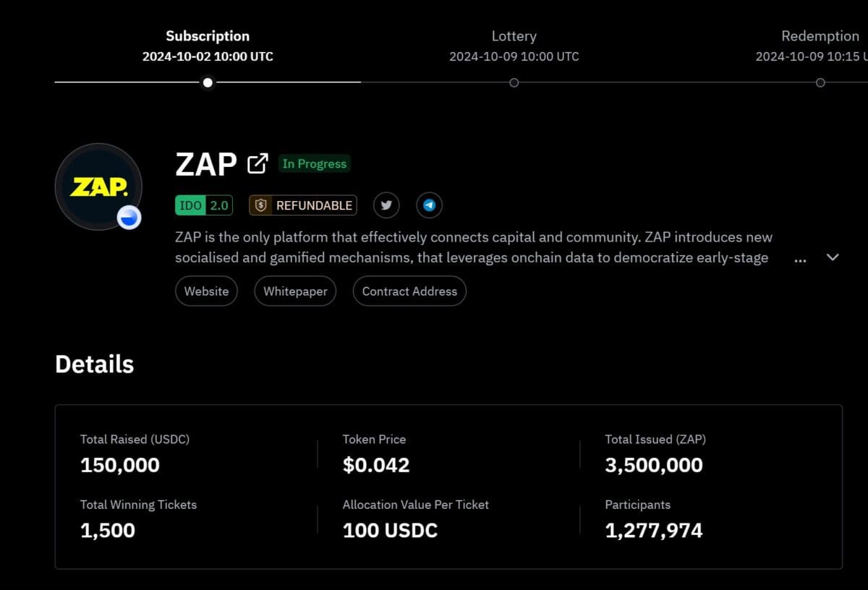
Task: Open ZAP's Twitter profile icon
Action: pos(386,205)
